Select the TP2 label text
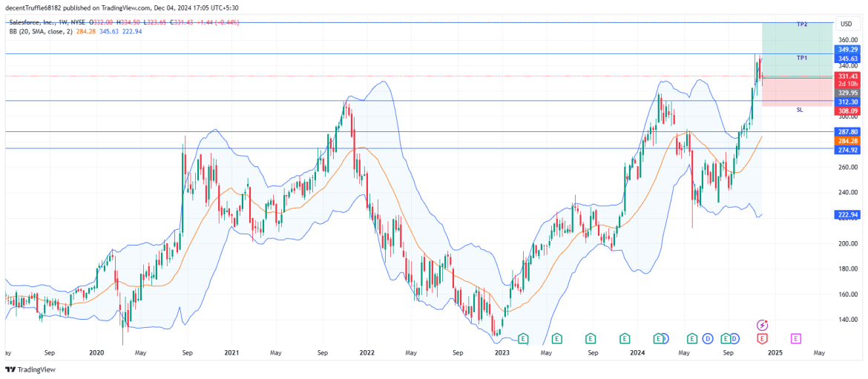Screen dimensions: 868x379 pos(801,24)
